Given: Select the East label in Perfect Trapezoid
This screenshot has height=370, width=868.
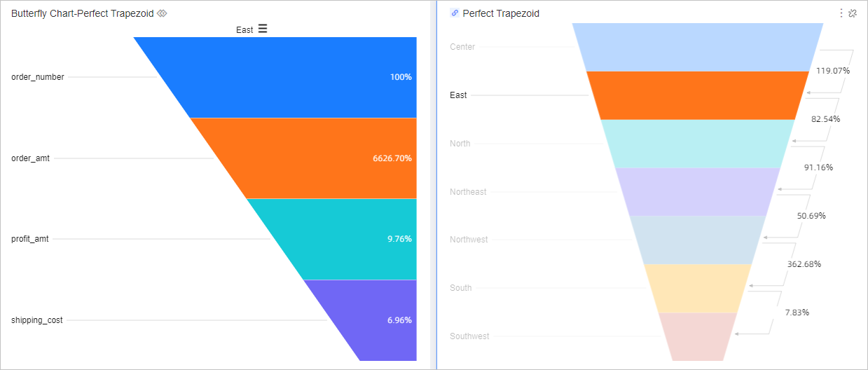Looking at the screenshot, I should click(458, 95).
